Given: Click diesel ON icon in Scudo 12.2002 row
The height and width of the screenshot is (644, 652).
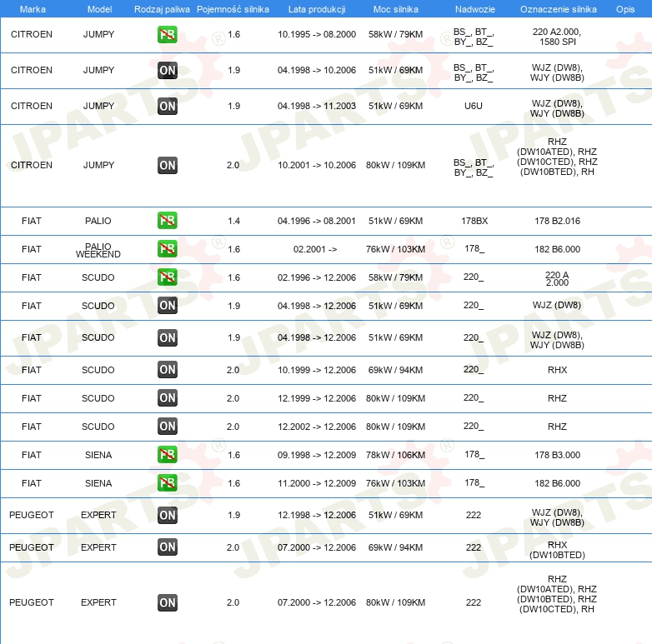Looking at the screenshot, I should [x=168, y=427].
